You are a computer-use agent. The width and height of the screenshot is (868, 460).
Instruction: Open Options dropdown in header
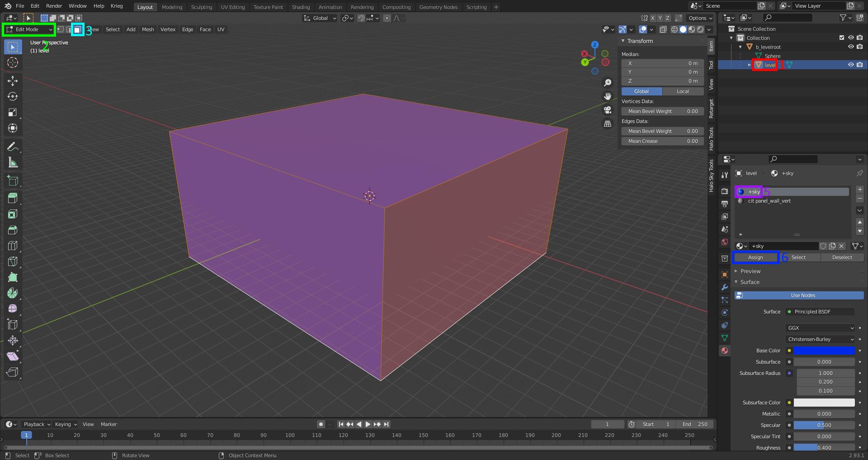700,18
